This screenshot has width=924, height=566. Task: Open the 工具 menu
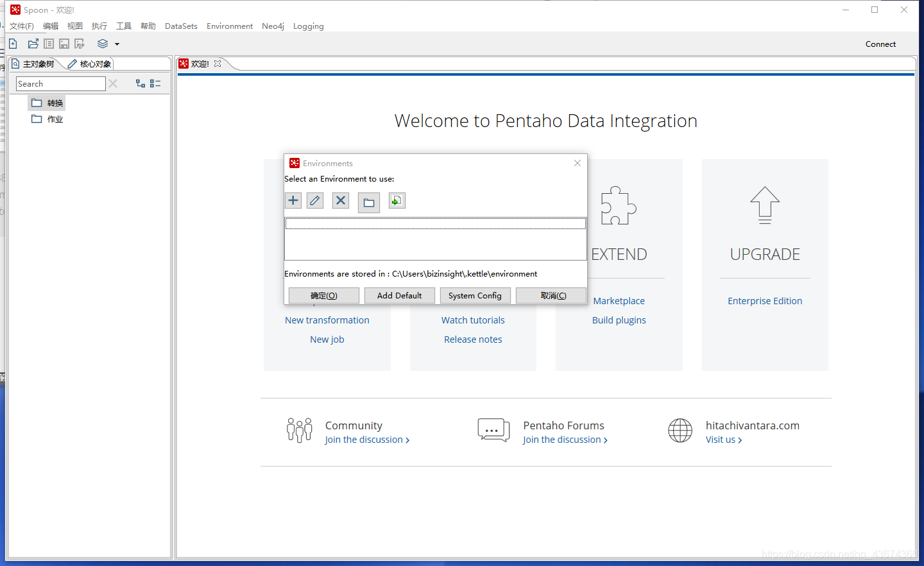point(124,26)
